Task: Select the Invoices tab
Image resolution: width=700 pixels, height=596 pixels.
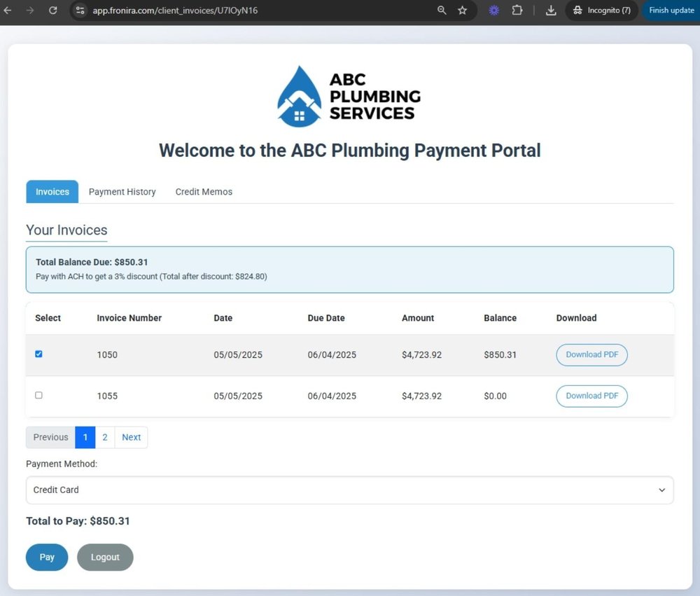Action: point(52,192)
